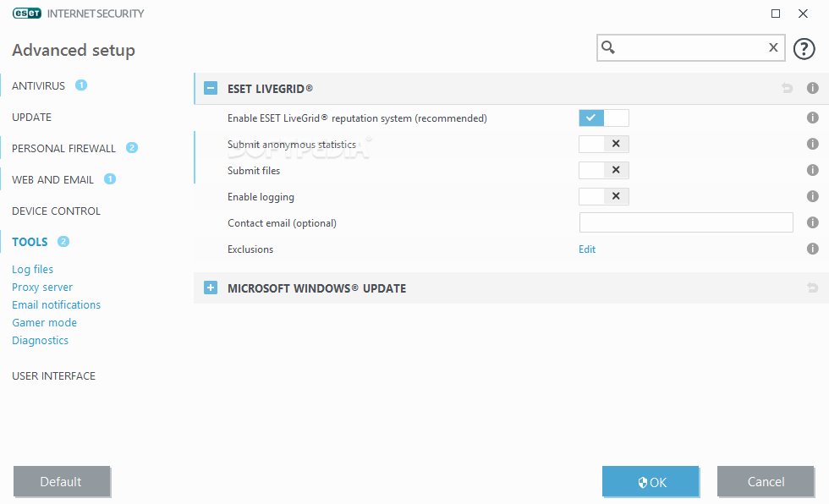This screenshot has width=829, height=504.
Task: Expand the Microsoft Windows Update section
Action: (211, 288)
